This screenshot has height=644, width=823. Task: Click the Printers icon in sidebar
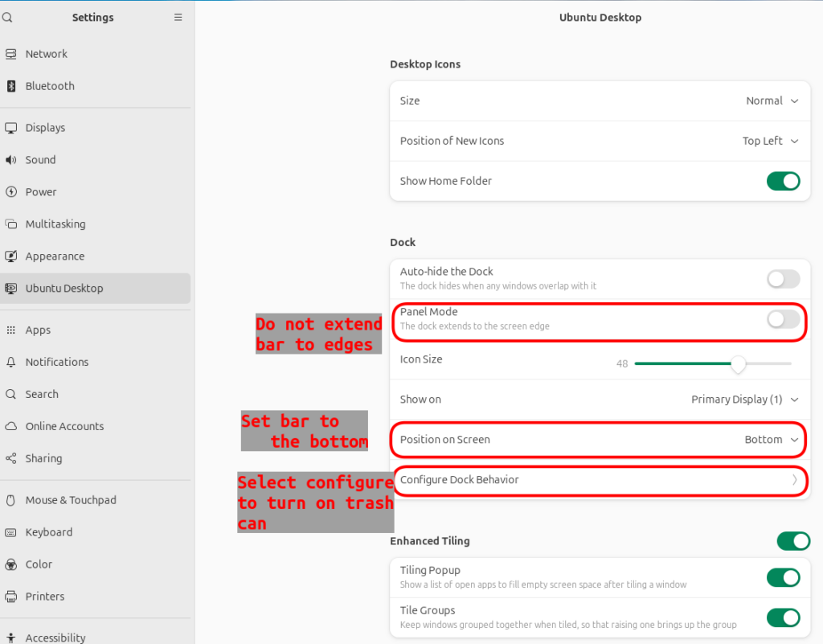[11, 597]
